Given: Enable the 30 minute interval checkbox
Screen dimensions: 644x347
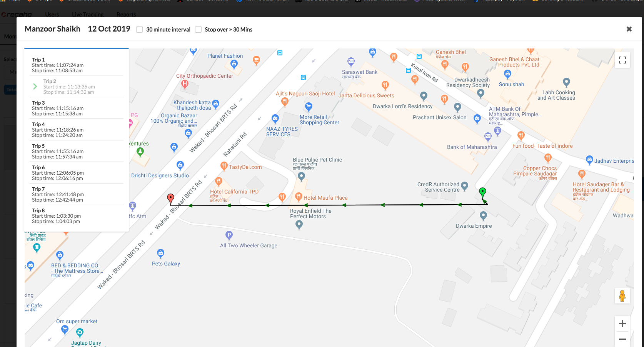Looking at the screenshot, I should pos(139,29).
